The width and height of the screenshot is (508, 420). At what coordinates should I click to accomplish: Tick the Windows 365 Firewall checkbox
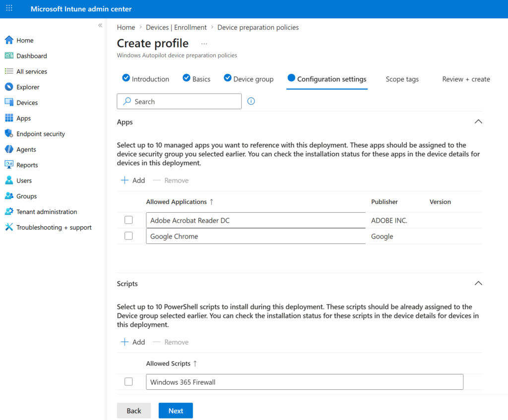(128, 382)
